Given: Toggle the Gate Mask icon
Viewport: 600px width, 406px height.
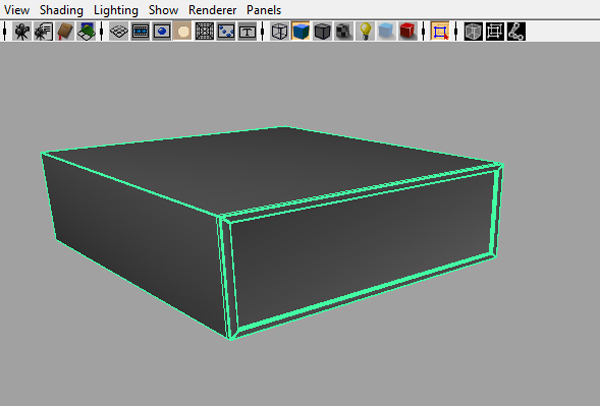Looking at the screenshot, I should coord(183,31).
